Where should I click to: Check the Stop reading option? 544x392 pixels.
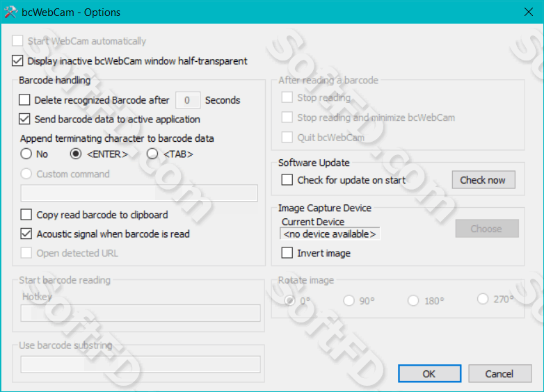[287, 97]
